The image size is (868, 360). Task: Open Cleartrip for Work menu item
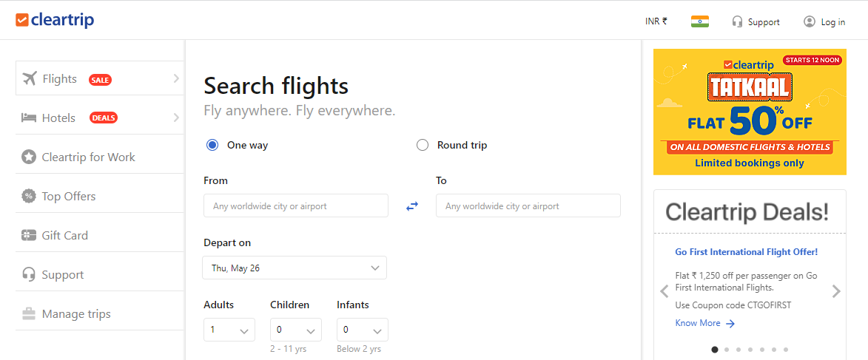click(x=88, y=157)
